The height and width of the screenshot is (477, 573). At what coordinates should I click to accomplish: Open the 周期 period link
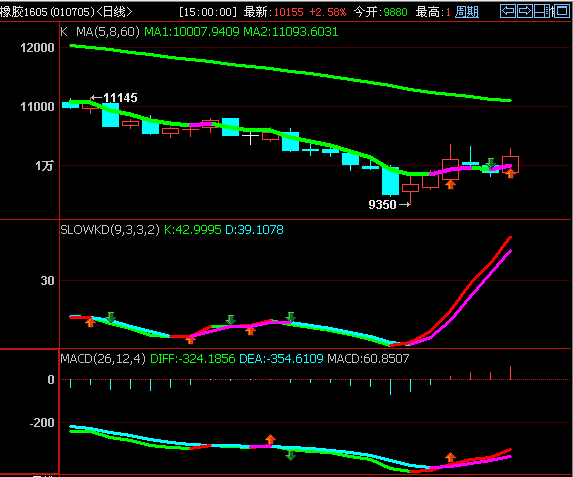[467, 12]
